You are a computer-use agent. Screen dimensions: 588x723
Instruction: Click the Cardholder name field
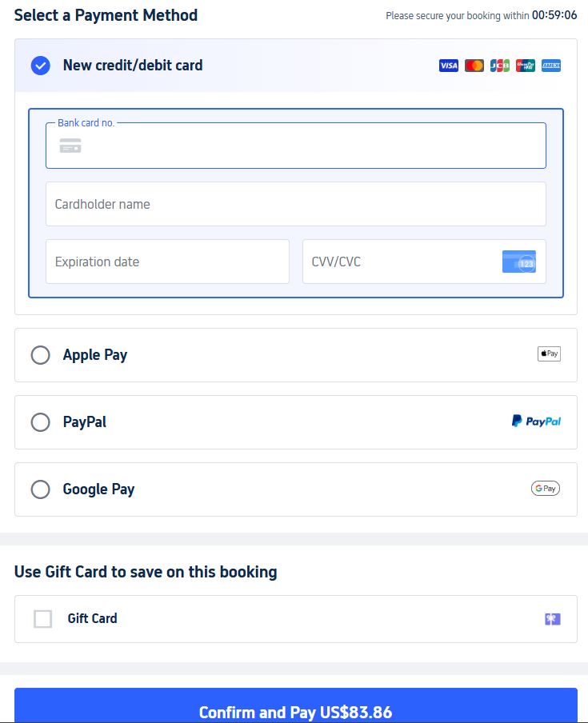[x=296, y=204]
